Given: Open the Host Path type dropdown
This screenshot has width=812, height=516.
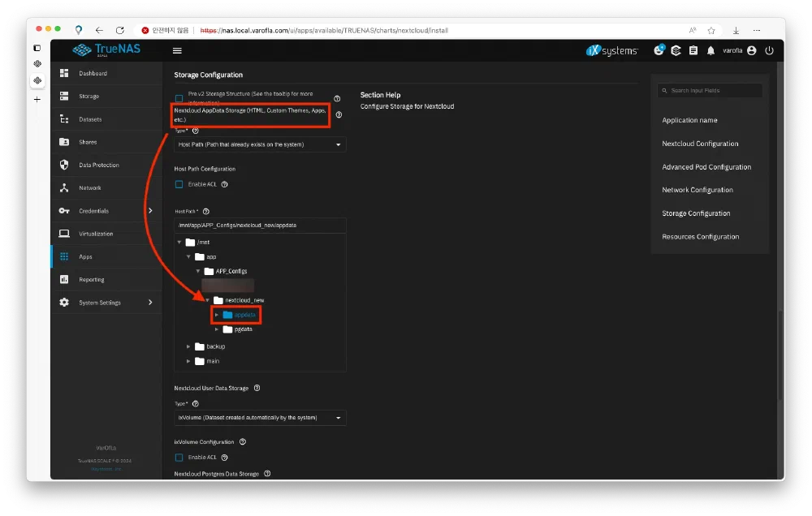Looking at the screenshot, I should point(260,144).
